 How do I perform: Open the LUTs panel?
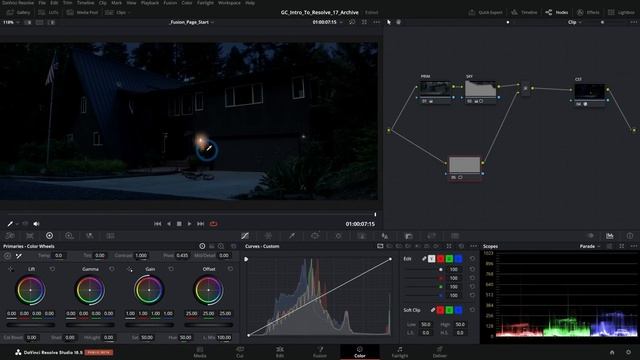click(x=49, y=13)
